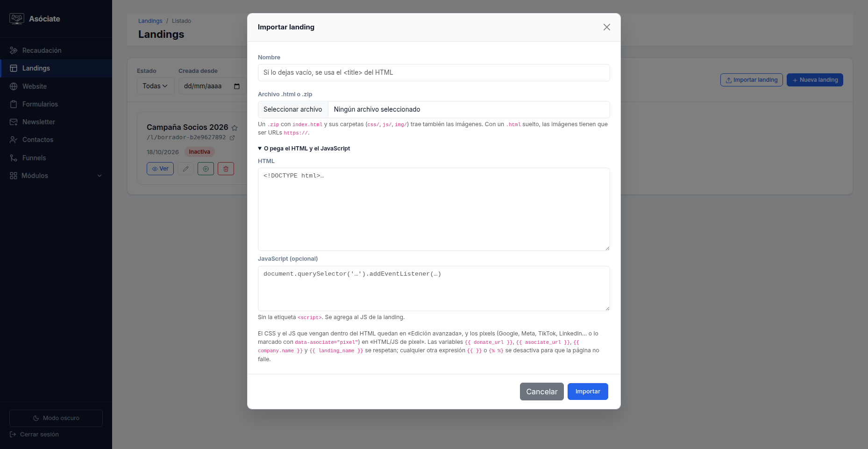Star the Campaña Socios 2026 landing

[x=235, y=128]
